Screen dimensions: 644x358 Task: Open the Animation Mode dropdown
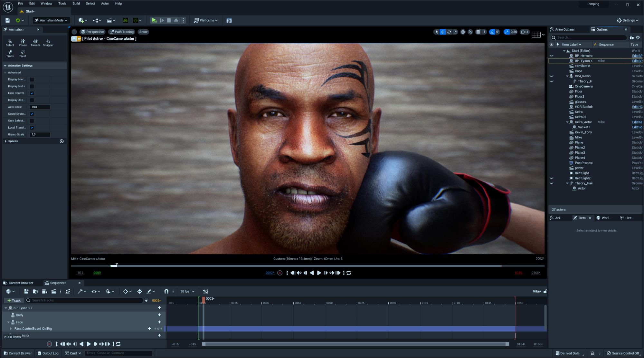coord(51,20)
